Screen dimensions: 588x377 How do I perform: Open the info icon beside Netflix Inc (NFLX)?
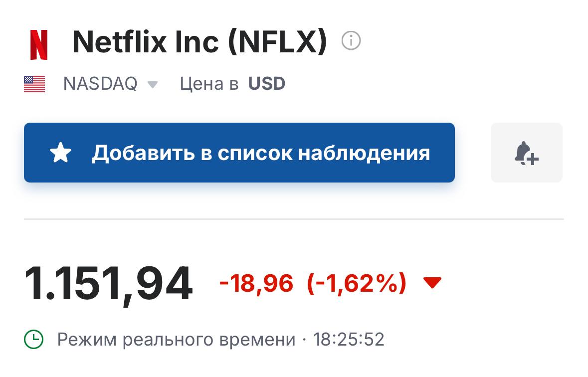pyautogui.click(x=351, y=41)
